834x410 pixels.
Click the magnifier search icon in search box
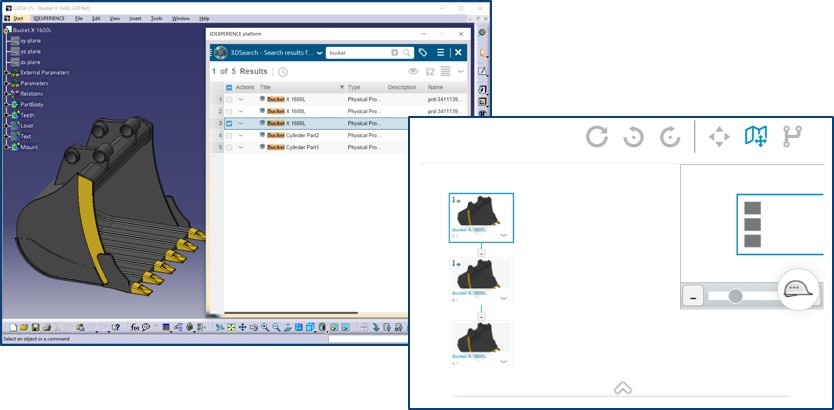406,53
